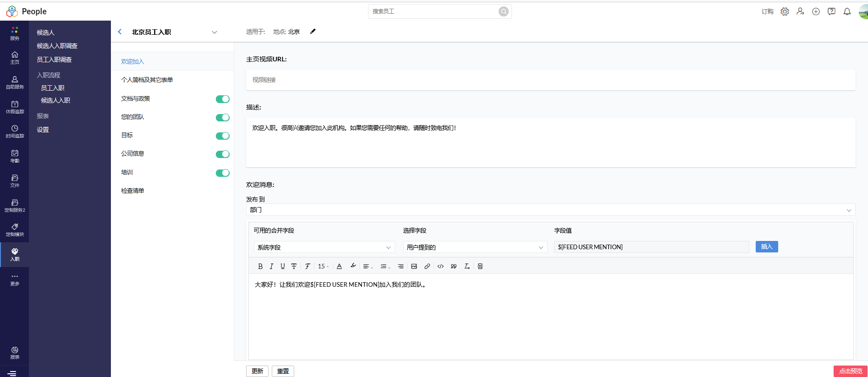Open 个人简档及其它表单 section

pyautogui.click(x=147, y=80)
